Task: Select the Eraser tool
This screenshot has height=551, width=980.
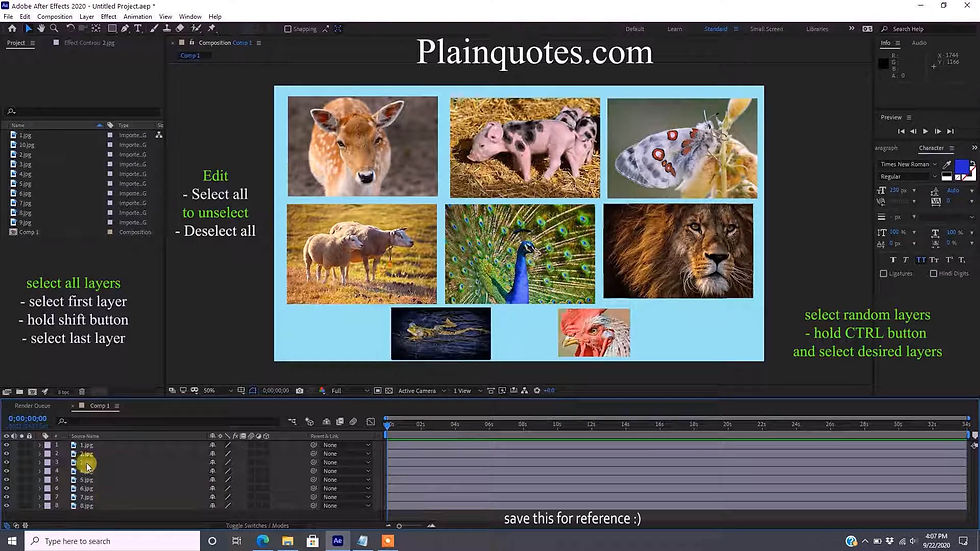Action: 180,29
